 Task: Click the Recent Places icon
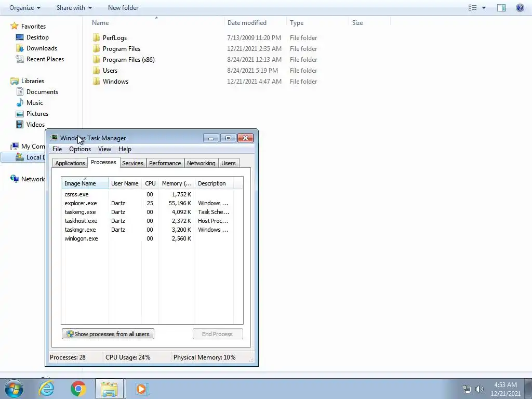20,59
